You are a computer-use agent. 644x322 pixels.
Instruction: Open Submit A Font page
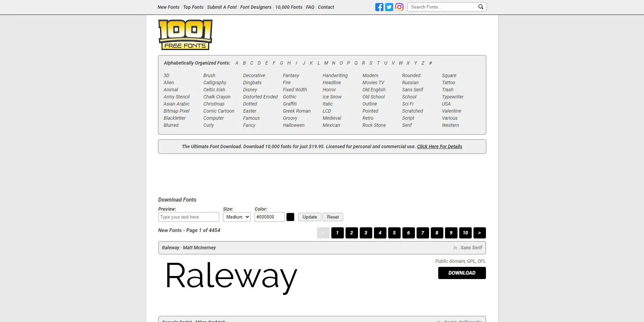coord(222,7)
